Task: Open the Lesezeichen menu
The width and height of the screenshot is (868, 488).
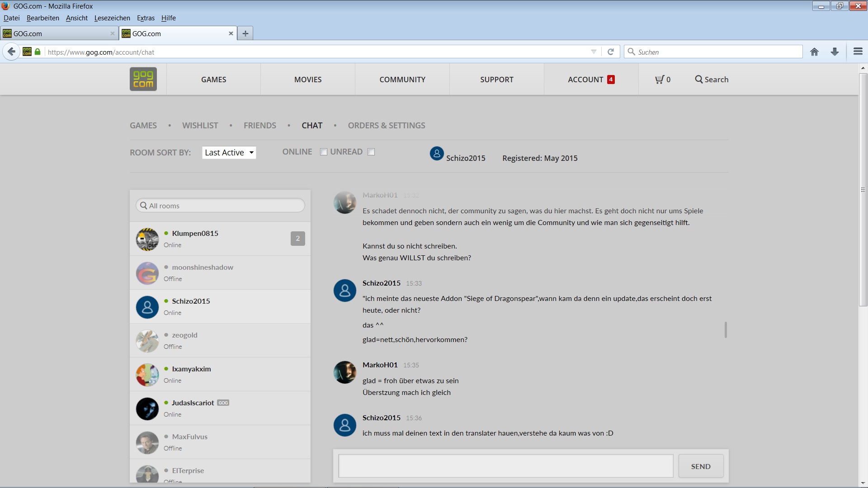Action: (112, 18)
